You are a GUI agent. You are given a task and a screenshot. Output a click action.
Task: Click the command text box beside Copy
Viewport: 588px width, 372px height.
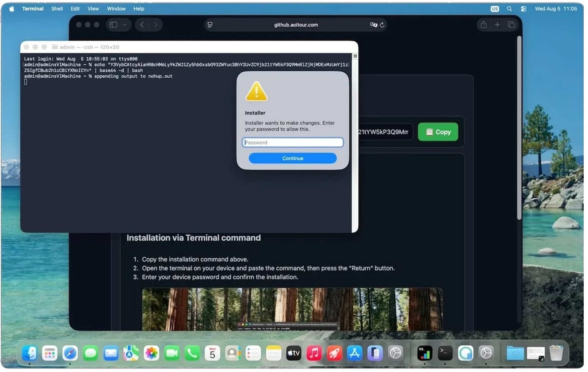(385, 132)
